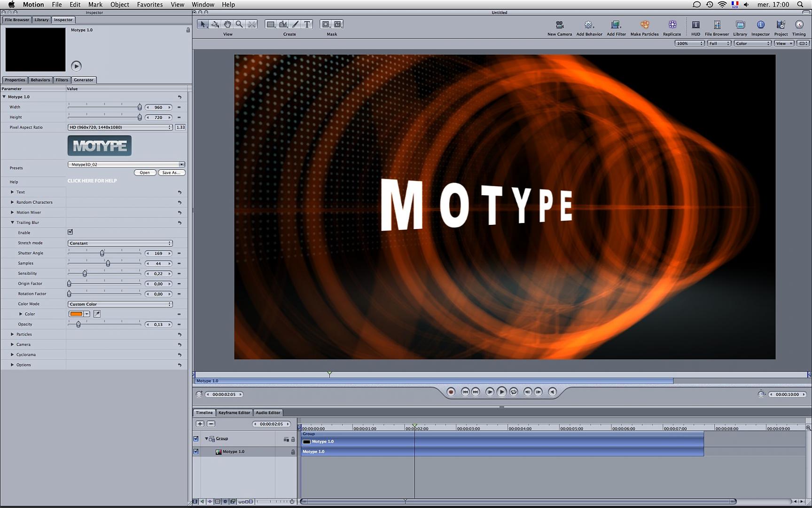
Task: Expand the Camera parameter group
Action: tap(12, 344)
